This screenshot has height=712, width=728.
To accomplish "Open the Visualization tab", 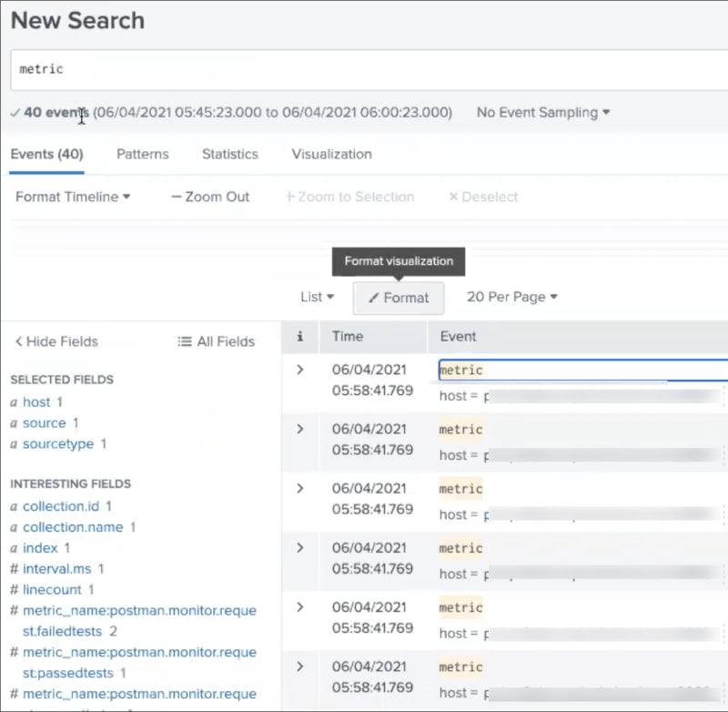I will click(331, 154).
